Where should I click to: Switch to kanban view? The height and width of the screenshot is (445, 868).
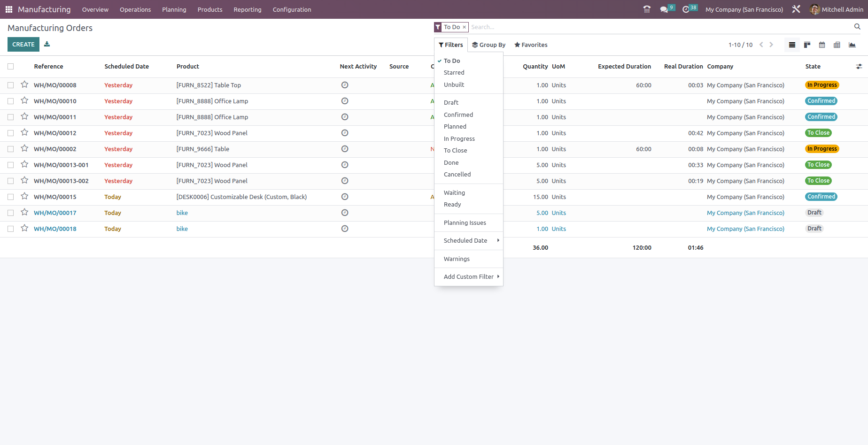[x=807, y=45]
